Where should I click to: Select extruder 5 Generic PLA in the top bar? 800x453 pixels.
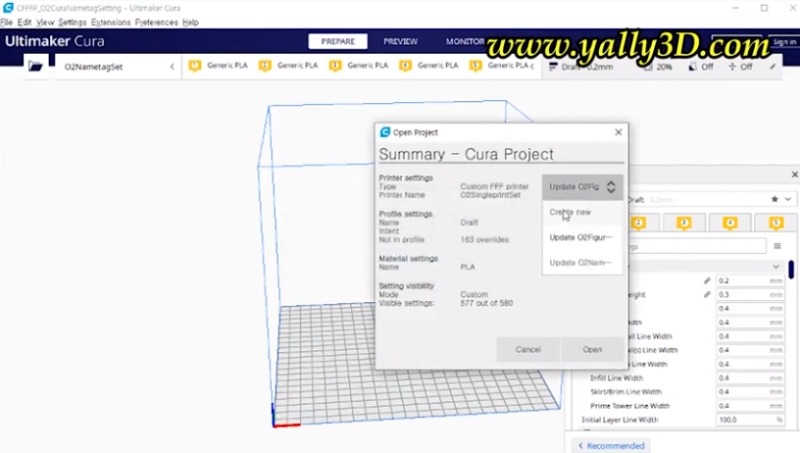[x=501, y=66]
